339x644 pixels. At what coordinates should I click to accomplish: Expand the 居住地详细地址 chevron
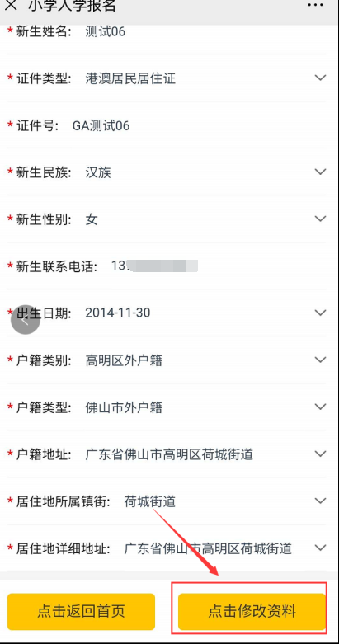pos(320,548)
